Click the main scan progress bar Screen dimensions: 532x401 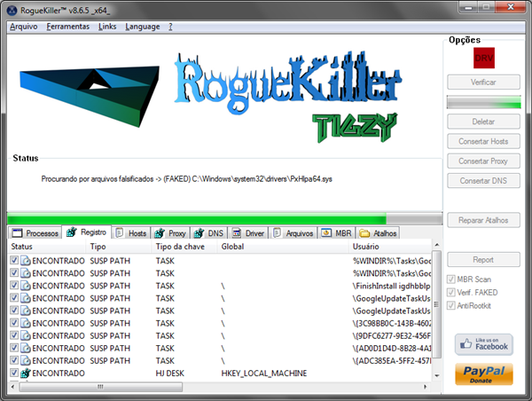click(x=224, y=218)
